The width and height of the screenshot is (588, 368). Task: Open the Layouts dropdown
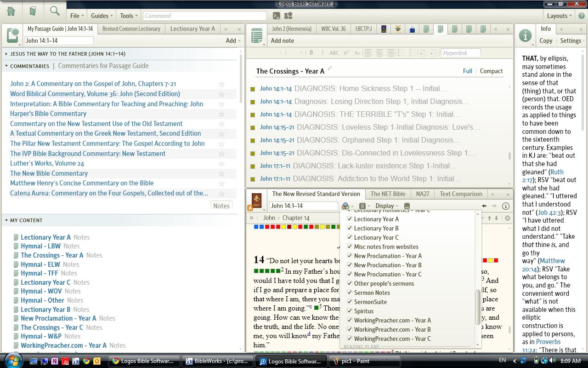click(x=560, y=16)
